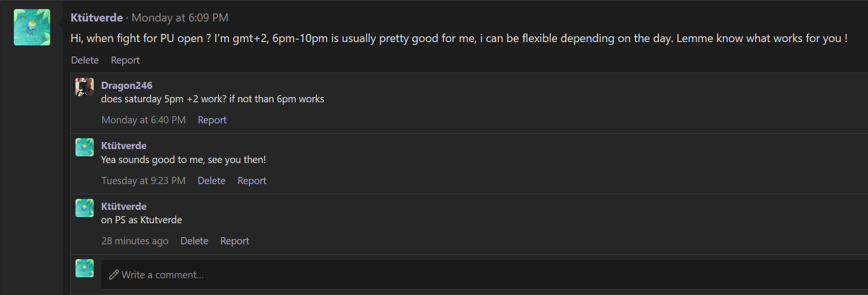This screenshot has width=868, height=295.
Task: Report Dragon246's comment
Action: click(x=212, y=120)
